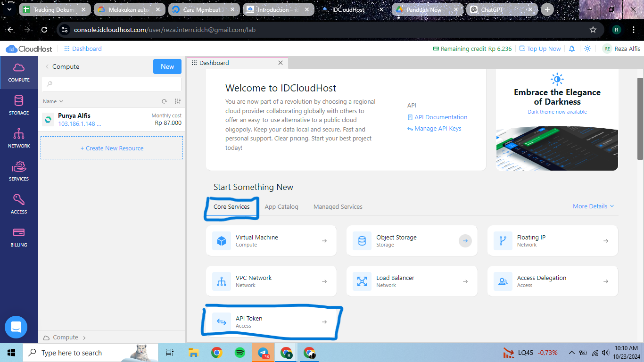The width and height of the screenshot is (644, 362).
Task: Select the Managed Services tab
Action: [338, 206]
